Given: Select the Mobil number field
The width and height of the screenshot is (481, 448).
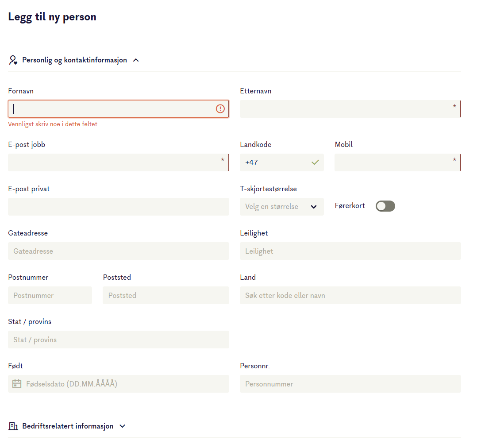Looking at the screenshot, I should pyautogui.click(x=397, y=162).
